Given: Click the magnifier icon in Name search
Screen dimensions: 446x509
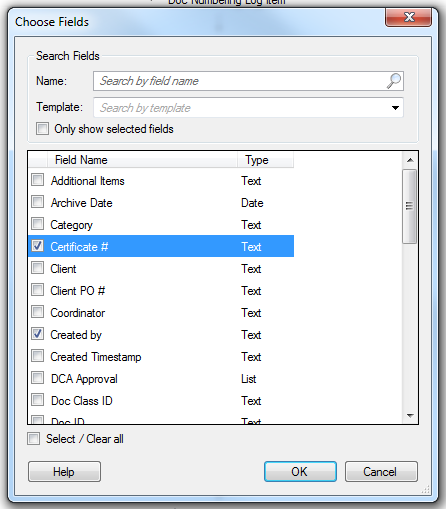Looking at the screenshot, I should 394,81.
